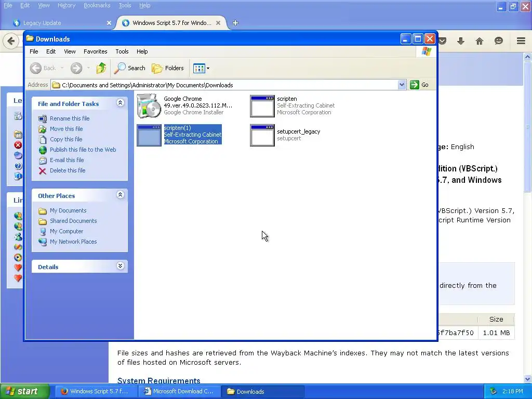Open My Documents from Other Places
Screen dimensions: 532x399
pyautogui.click(x=68, y=210)
